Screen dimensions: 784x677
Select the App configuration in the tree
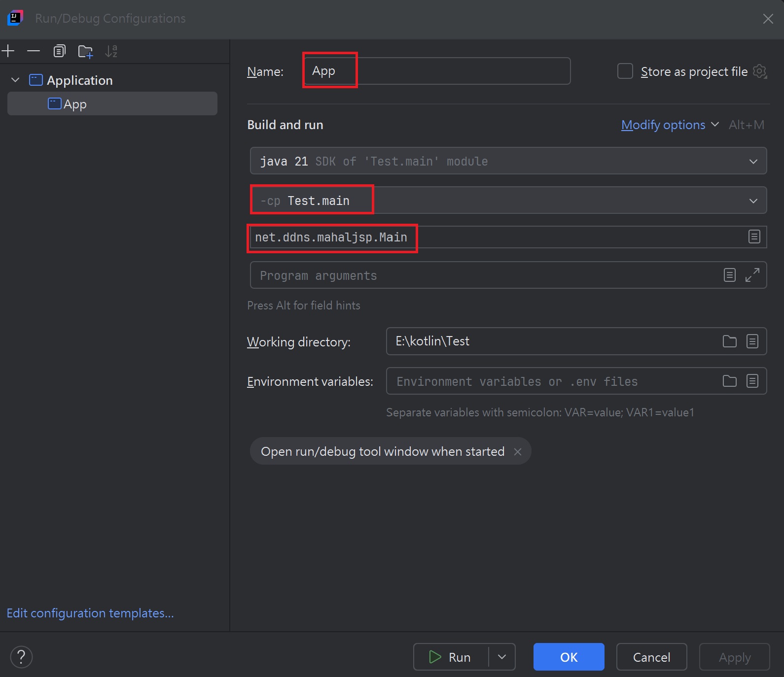[75, 104]
